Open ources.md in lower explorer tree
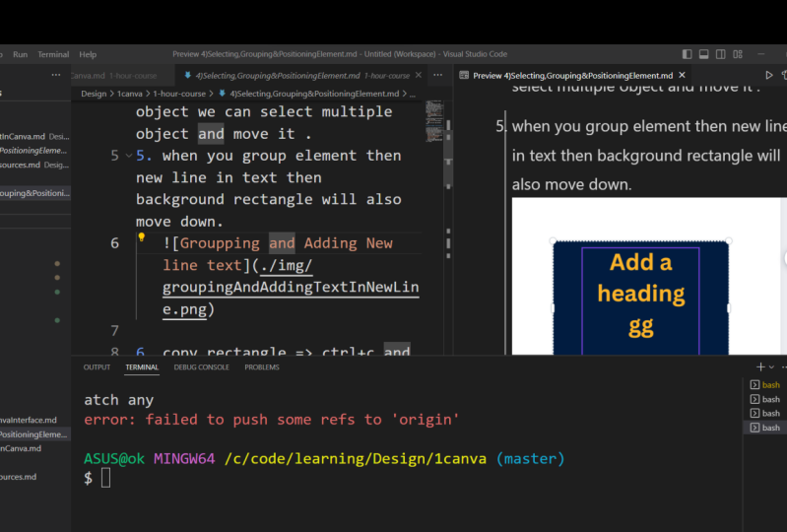This screenshot has width=787, height=532. click(34, 477)
